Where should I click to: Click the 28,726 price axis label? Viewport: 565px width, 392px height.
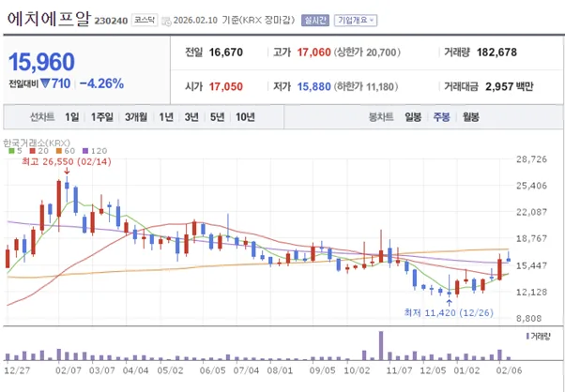531,159
